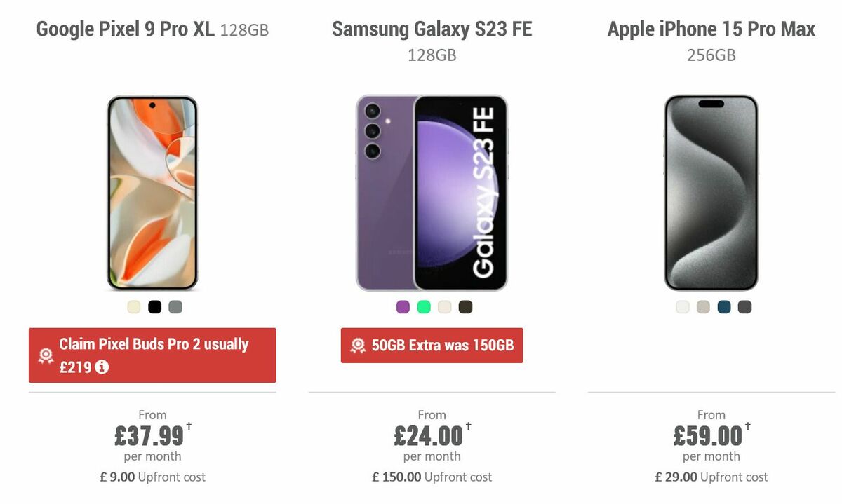Open the Apple iPhone 15 Pro Max product title
This screenshot has width=842, height=504.
coord(711,29)
